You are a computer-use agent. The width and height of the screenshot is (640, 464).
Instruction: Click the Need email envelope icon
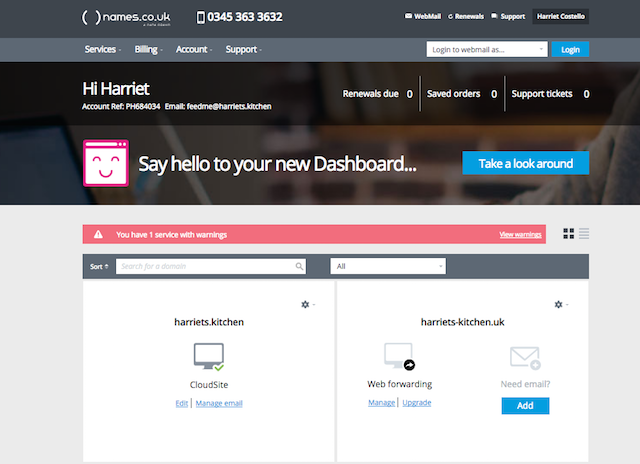(x=525, y=358)
